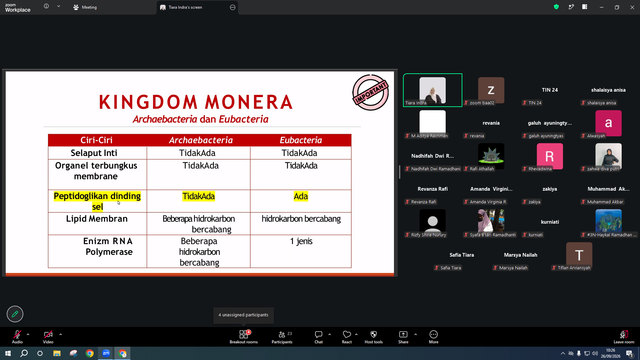
Task: Click the Zoom Workplace logo
Action: [x=18, y=8]
